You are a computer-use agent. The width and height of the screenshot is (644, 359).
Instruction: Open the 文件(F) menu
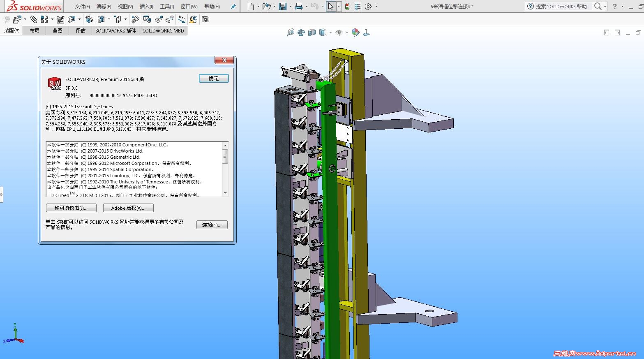coord(83,7)
